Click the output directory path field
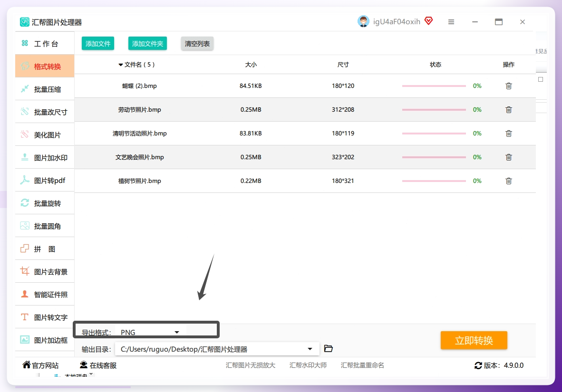The image size is (562, 392). pyautogui.click(x=217, y=349)
